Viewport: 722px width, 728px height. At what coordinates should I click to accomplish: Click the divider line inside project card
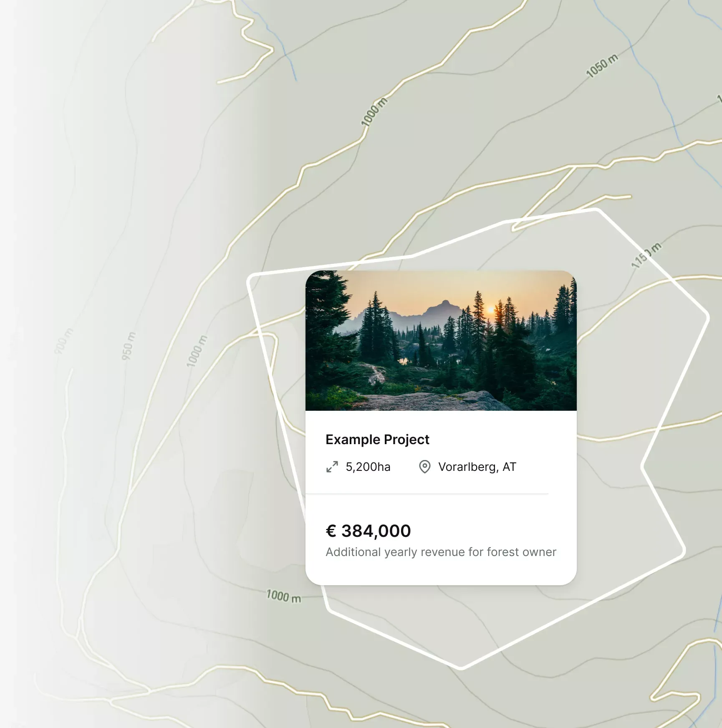(427, 494)
